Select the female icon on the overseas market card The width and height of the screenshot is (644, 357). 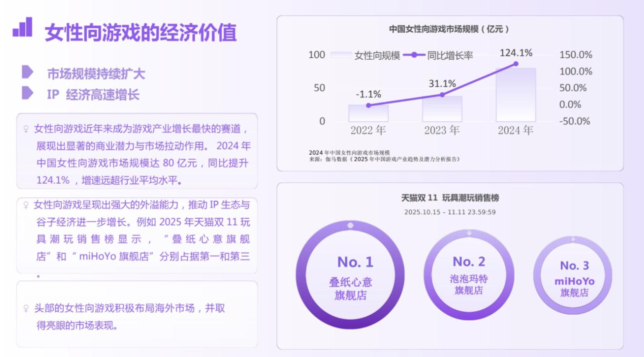pos(26,308)
